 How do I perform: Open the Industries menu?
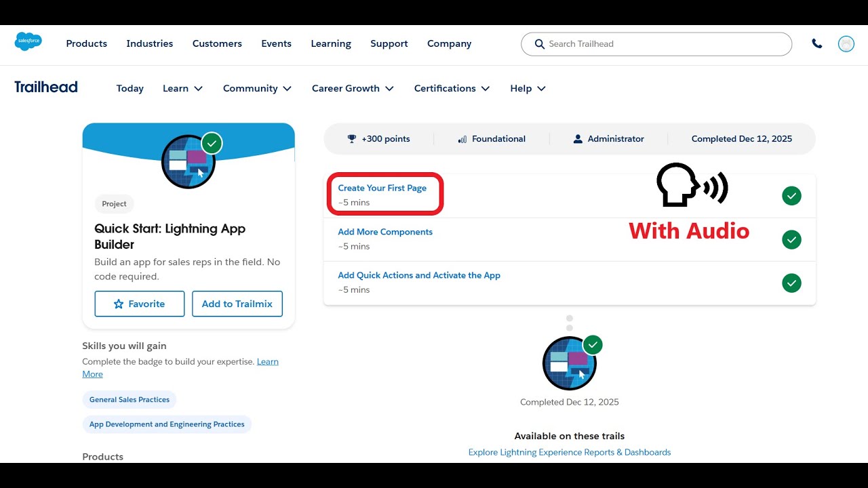(x=150, y=43)
